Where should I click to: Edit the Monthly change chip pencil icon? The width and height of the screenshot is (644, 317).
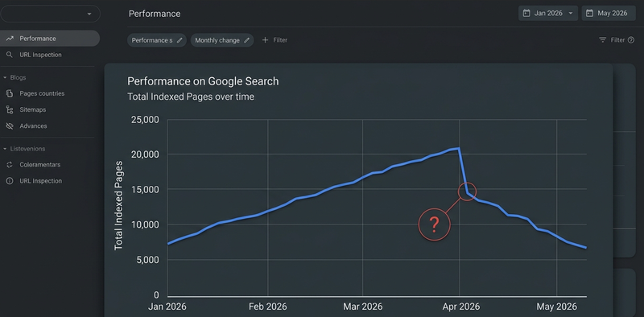coord(246,40)
